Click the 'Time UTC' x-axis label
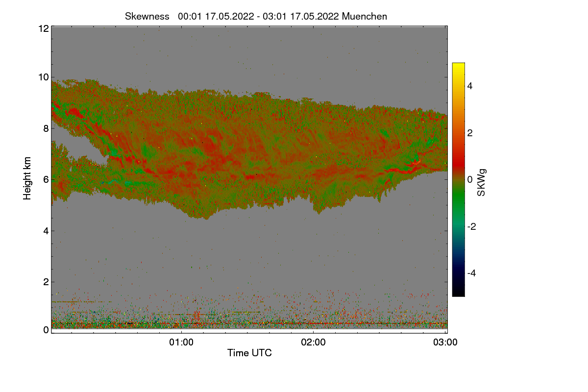 (x=249, y=353)
